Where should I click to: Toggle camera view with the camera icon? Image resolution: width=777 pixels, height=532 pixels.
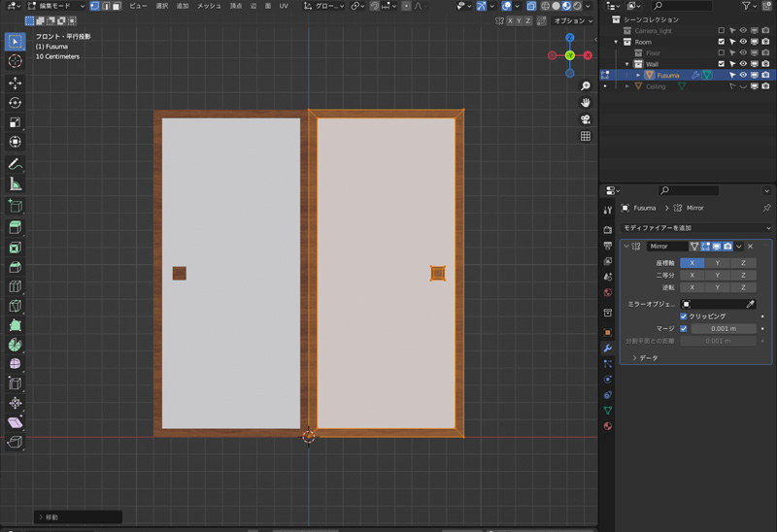point(586,119)
